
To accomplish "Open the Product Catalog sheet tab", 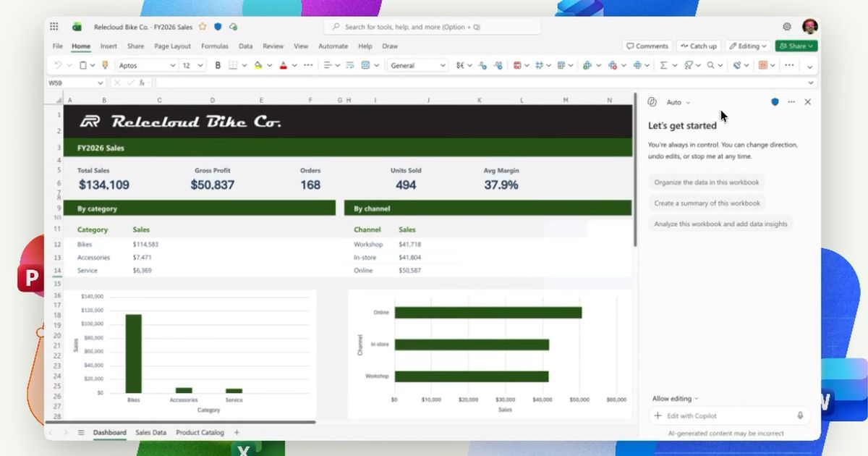I will 200,433.
